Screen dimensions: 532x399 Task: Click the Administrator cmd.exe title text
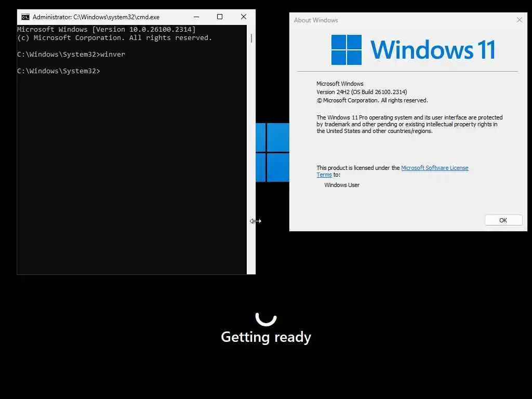tap(96, 17)
